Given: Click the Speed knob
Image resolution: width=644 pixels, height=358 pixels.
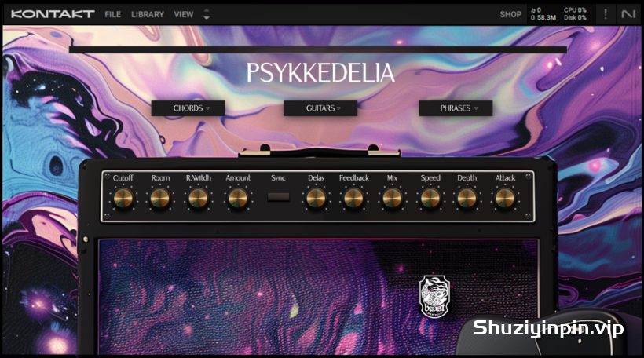Looking at the screenshot, I should pos(430,199).
